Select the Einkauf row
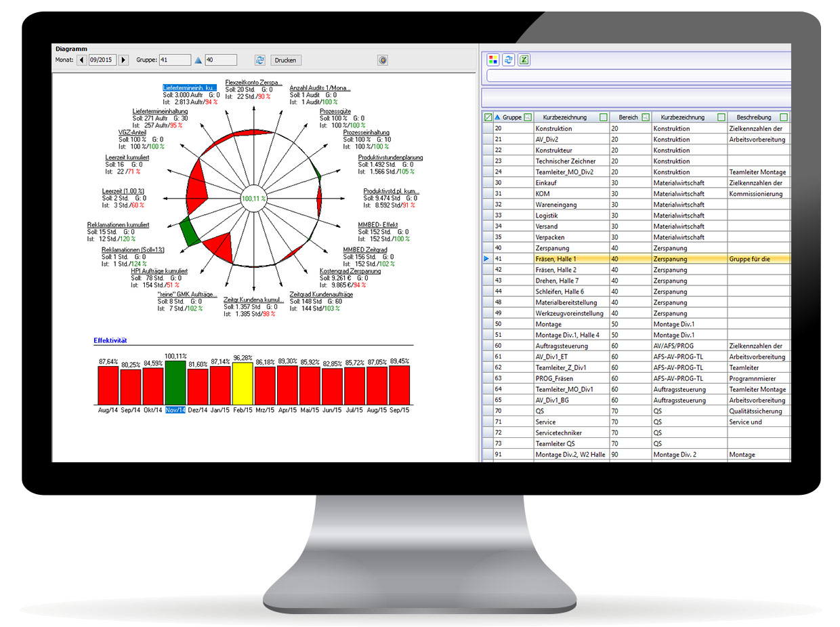 coord(637,183)
